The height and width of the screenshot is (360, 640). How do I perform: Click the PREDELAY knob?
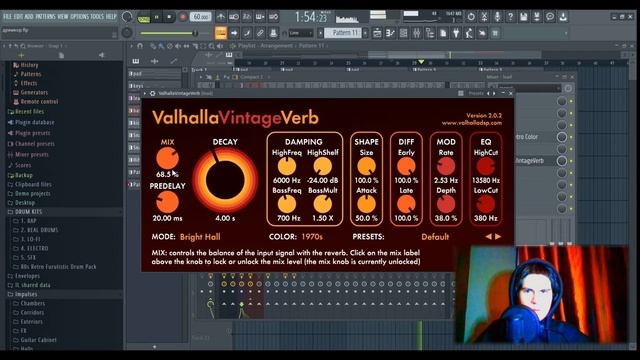click(167, 202)
